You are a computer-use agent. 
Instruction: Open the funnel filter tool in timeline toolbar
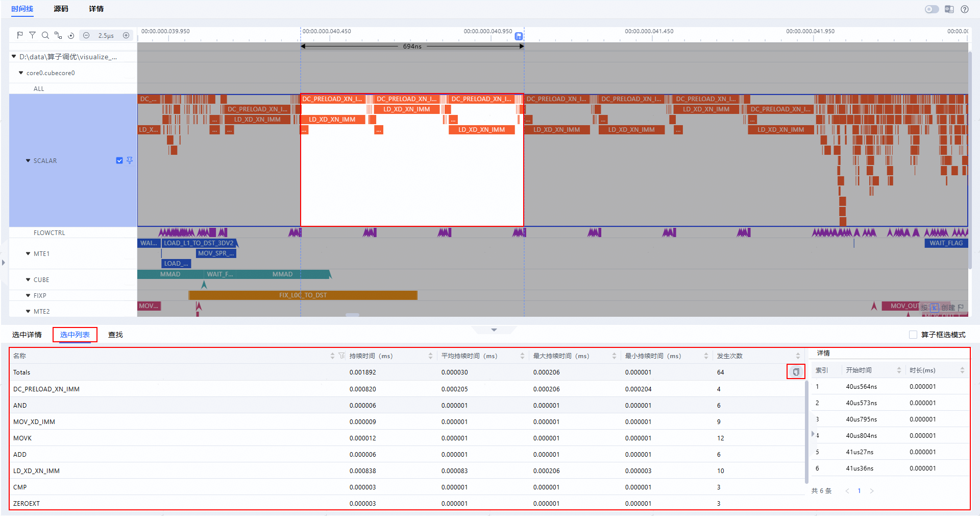pyautogui.click(x=32, y=35)
